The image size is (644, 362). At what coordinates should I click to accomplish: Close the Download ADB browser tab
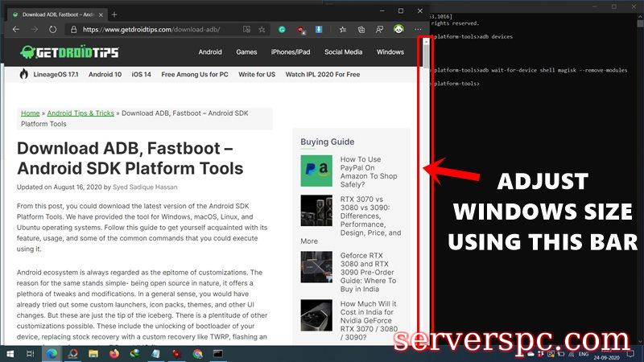coord(101,14)
